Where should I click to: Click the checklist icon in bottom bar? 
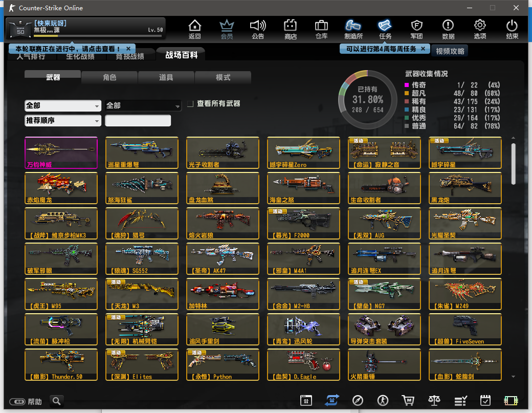[460, 401]
